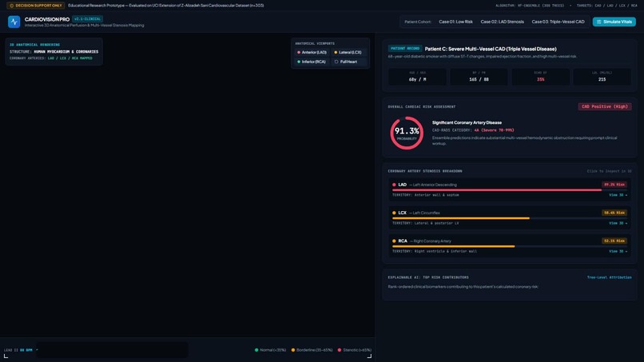The image size is (644, 362).
Task: Click the Explainable AI: Top Risk Contributors heading
Action: point(428,277)
